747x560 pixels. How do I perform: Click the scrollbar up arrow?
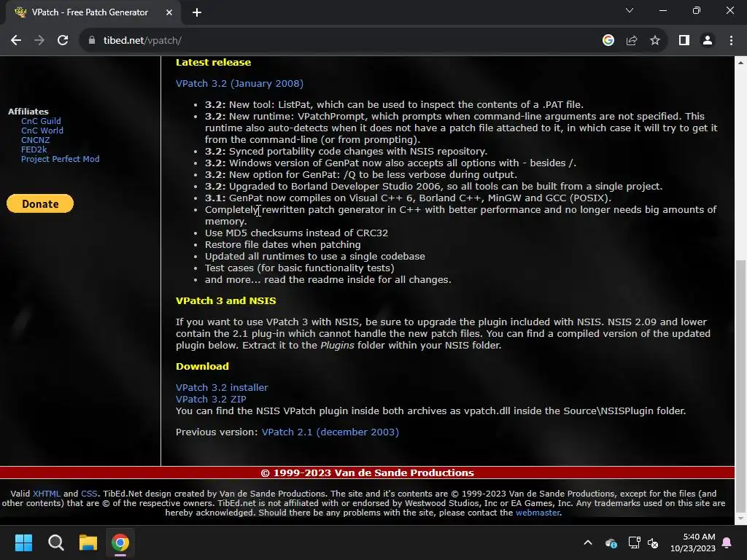click(x=741, y=63)
